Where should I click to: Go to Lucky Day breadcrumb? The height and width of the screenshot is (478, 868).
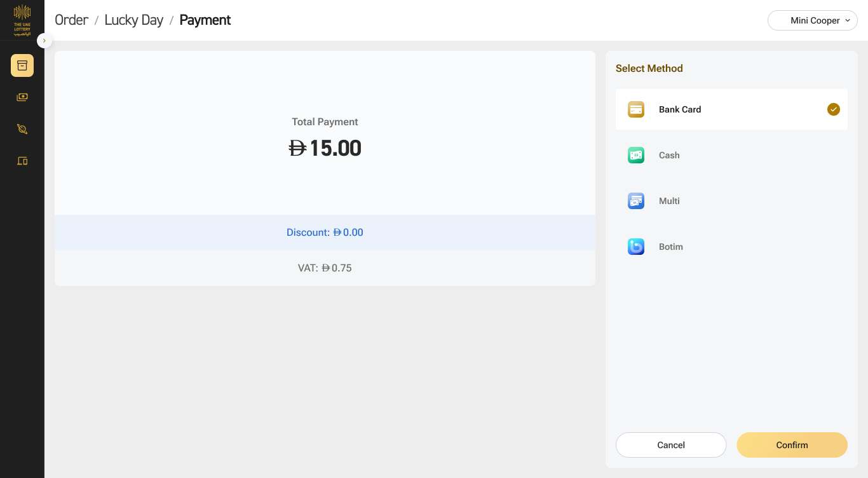point(134,20)
